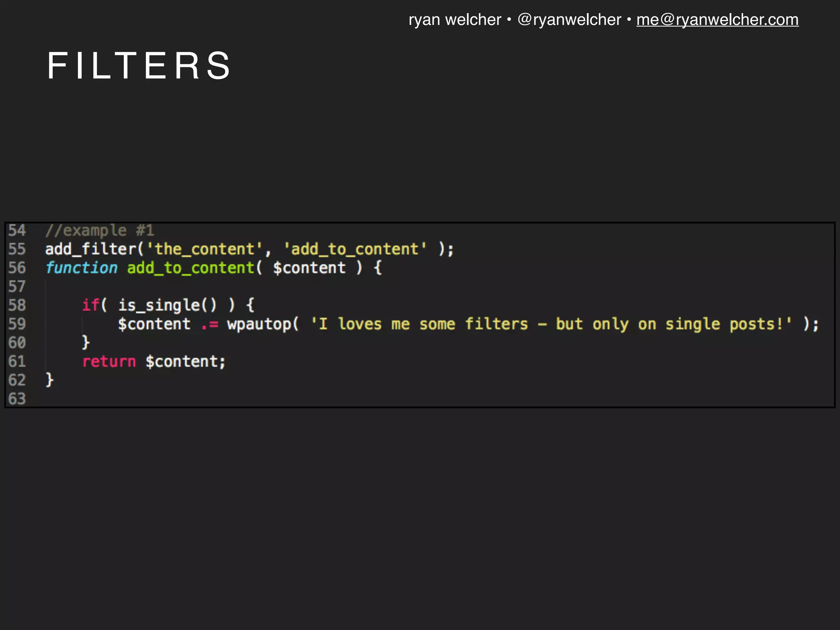Click the 'I loves me some filters' string

(x=551, y=324)
